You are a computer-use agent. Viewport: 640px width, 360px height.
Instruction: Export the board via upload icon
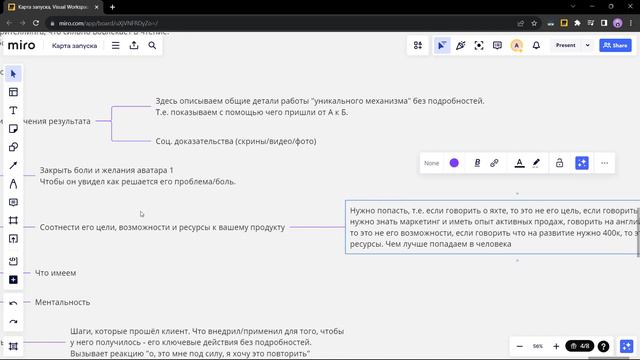(x=134, y=45)
